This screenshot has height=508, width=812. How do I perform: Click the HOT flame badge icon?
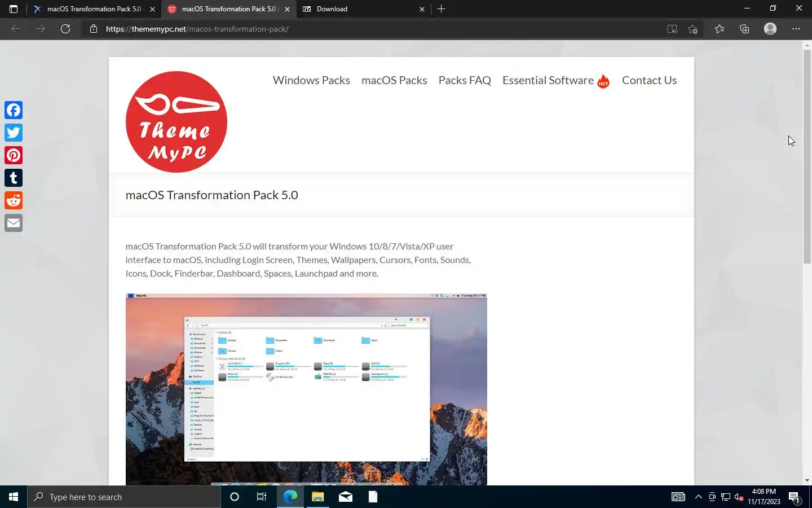603,81
